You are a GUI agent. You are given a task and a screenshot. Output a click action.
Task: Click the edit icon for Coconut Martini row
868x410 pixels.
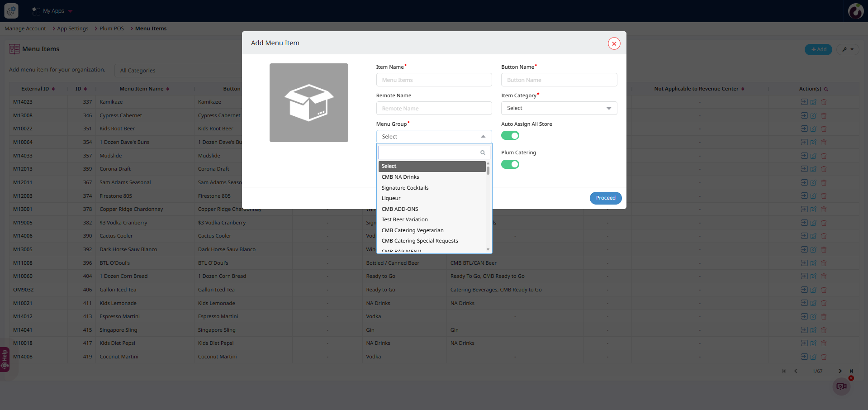[x=813, y=357]
